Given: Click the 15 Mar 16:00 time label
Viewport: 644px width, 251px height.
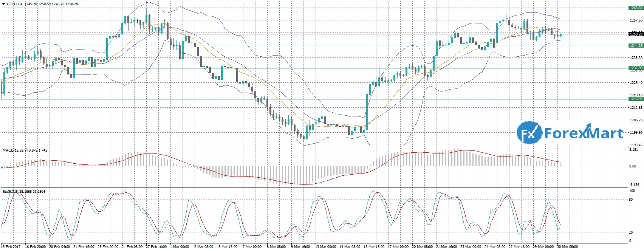Looking at the screenshot, I should pyautogui.click(x=374, y=247).
